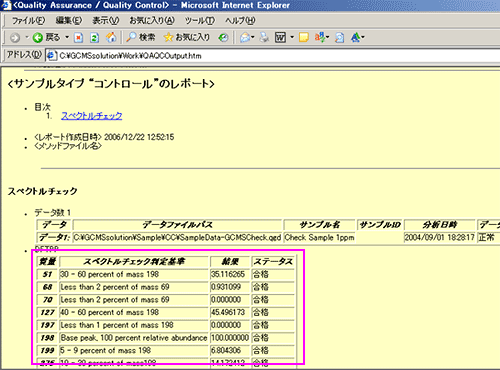Open the 編集(E) menu

click(x=69, y=21)
